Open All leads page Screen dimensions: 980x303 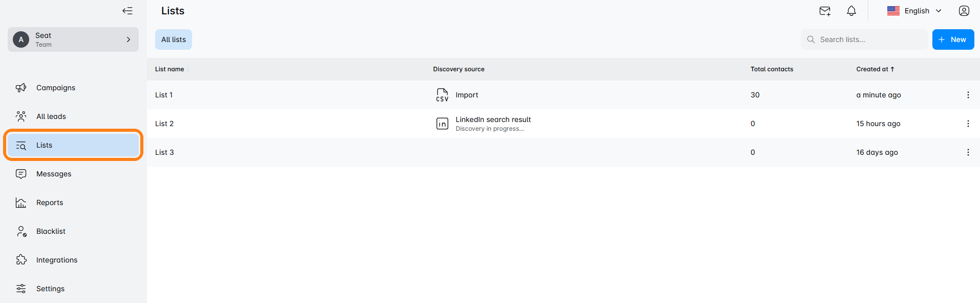pos(51,116)
